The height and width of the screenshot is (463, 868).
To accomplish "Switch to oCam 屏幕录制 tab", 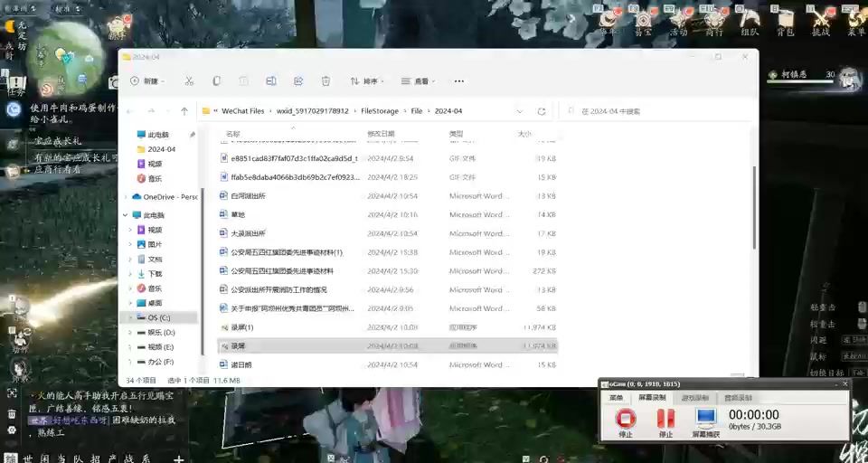I will click(653, 398).
